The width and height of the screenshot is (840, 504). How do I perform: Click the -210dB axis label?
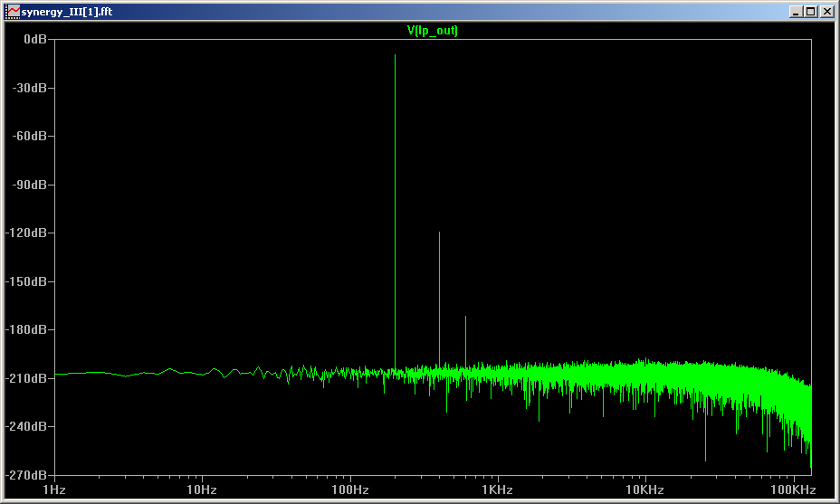click(27, 378)
